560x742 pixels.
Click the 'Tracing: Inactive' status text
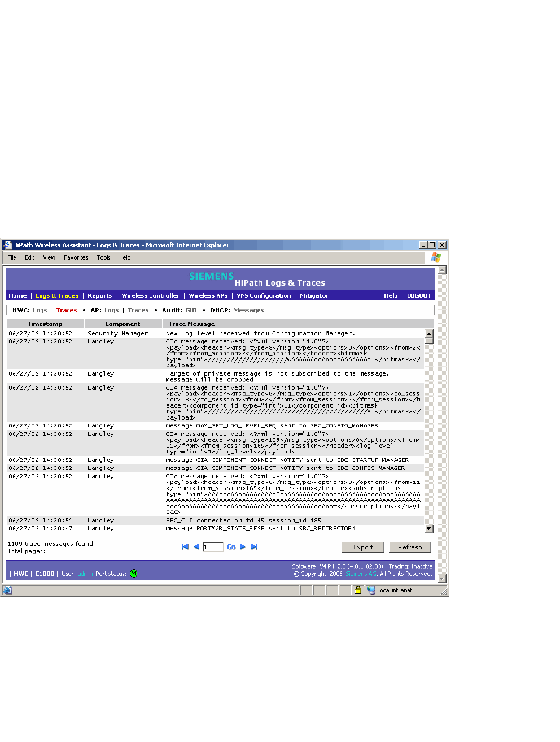point(410,566)
